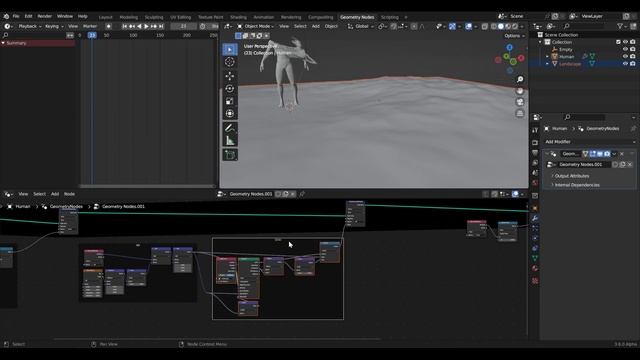Select the Measure tool
This screenshot has width=640, height=360.
pyautogui.click(x=230, y=141)
